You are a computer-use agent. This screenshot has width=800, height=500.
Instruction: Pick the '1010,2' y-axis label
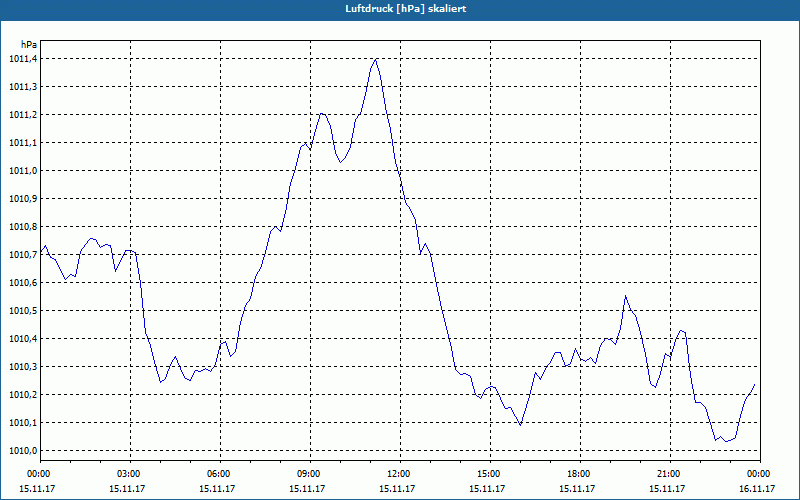click(23, 395)
